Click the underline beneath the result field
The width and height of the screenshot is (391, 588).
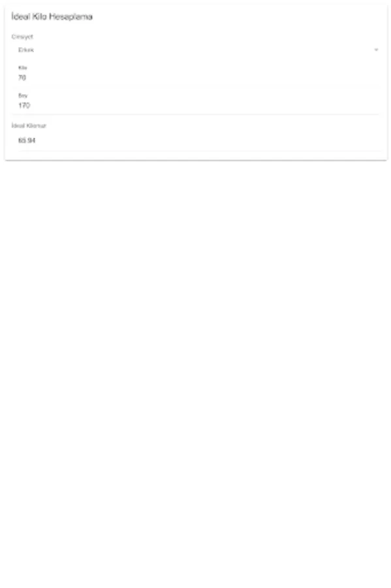tap(198, 151)
